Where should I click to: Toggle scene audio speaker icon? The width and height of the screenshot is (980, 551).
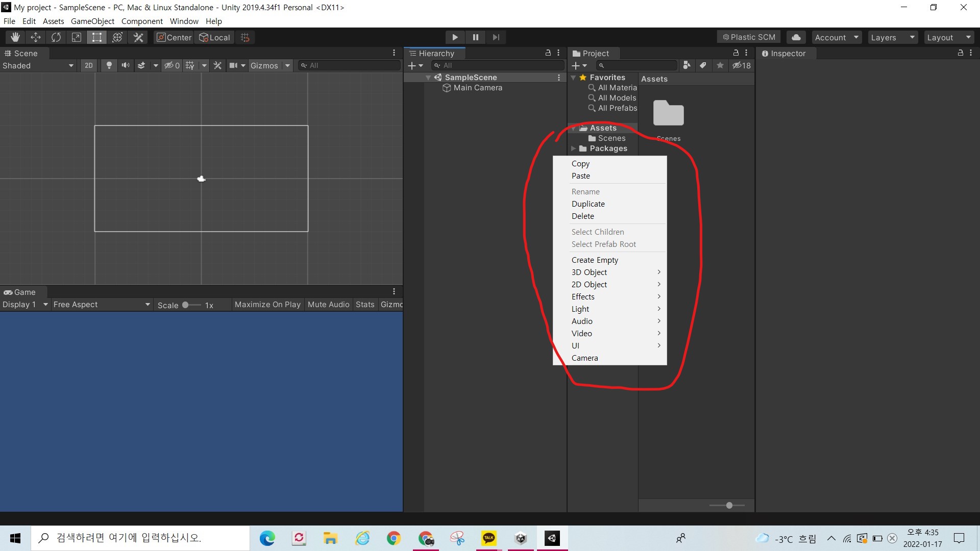click(x=125, y=65)
